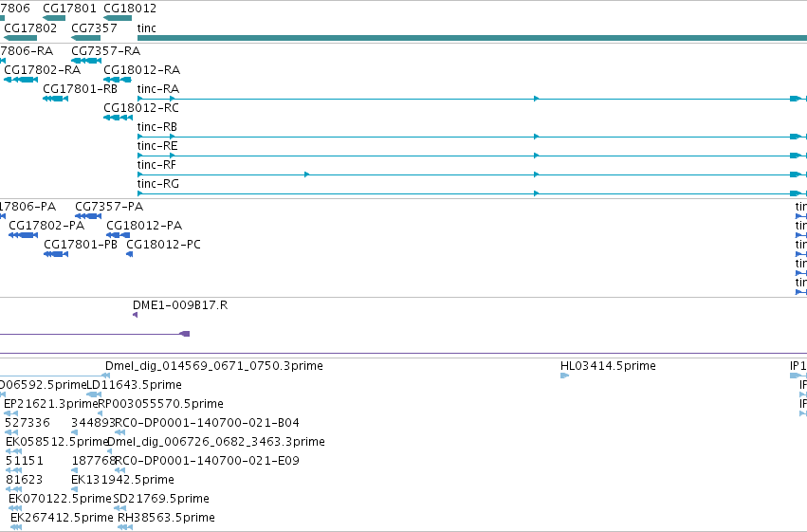Open protein CG18012-PA label

coord(144,226)
